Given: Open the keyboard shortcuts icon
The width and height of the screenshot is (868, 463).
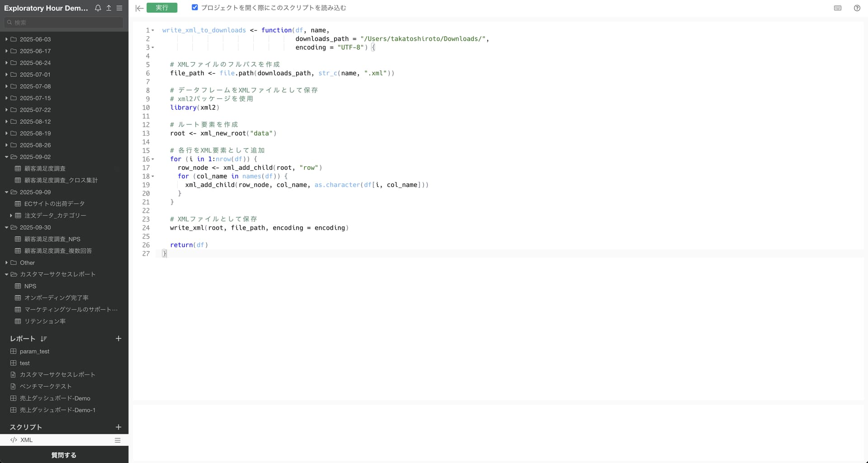Looking at the screenshot, I should [x=837, y=8].
